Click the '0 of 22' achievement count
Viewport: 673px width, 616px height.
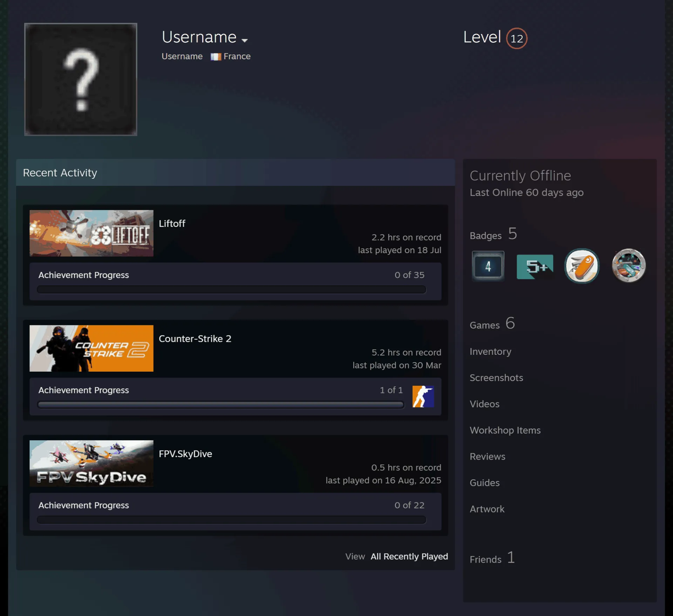(x=409, y=505)
